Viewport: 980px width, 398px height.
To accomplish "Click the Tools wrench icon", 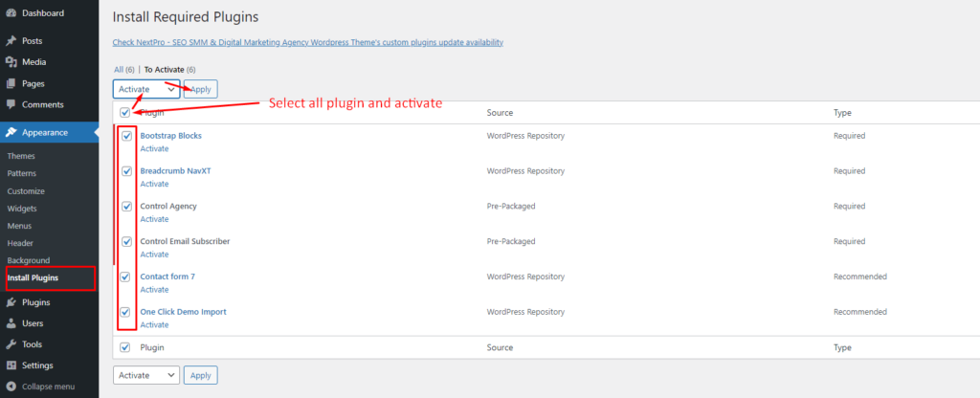I will pos(11,344).
